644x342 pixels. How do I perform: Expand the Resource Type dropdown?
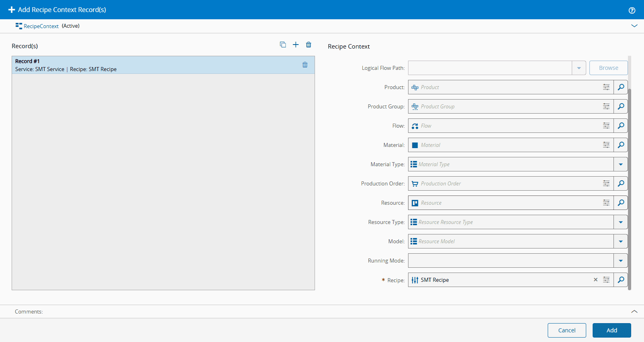pos(621,222)
